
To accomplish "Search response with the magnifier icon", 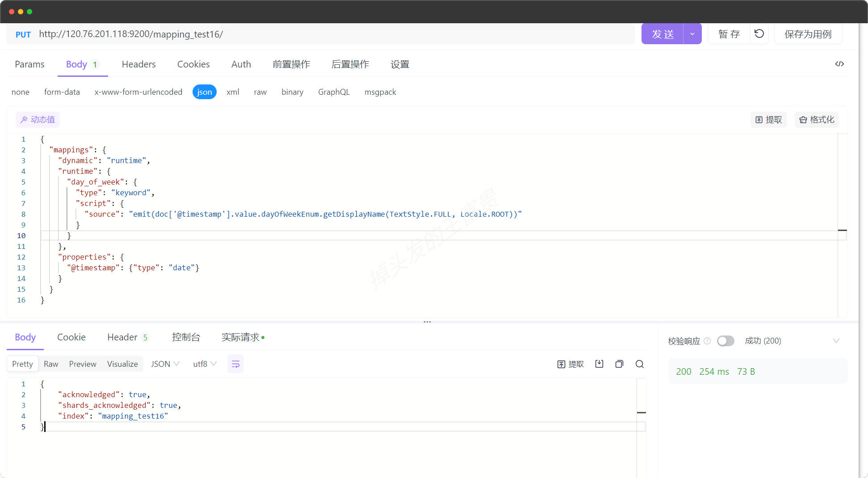I will pos(640,364).
